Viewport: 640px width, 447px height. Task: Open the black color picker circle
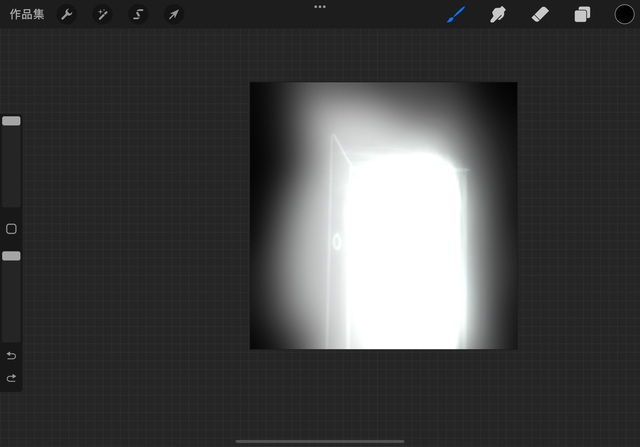(x=624, y=15)
